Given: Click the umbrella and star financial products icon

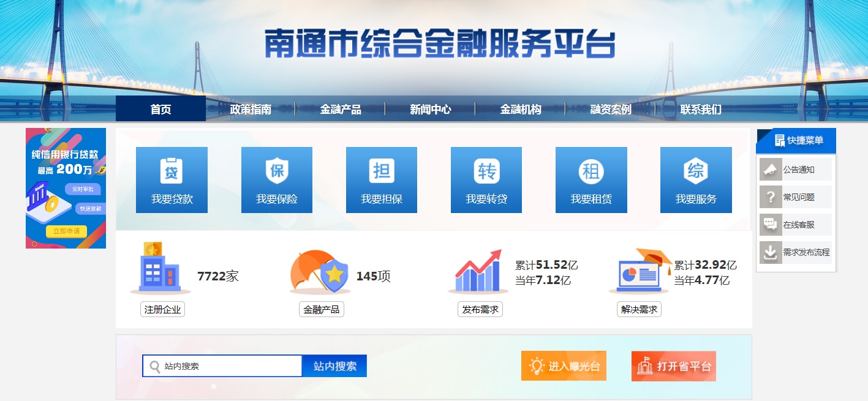Looking at the screenshot, I should coord(320,272).
